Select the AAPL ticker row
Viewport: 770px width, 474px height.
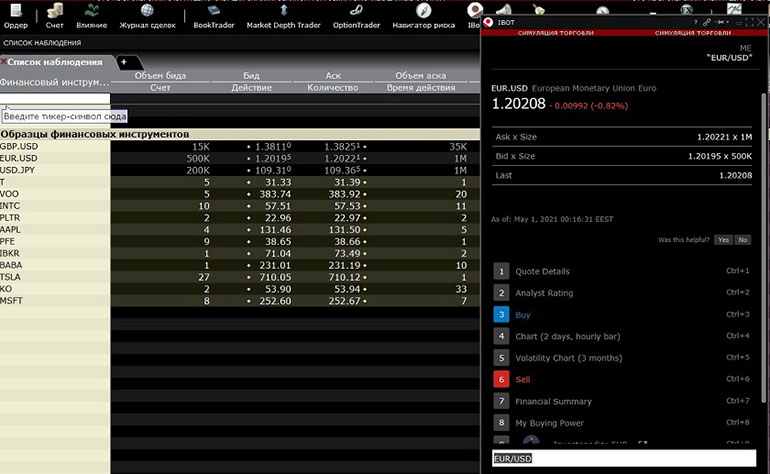(x=240, y=229)
